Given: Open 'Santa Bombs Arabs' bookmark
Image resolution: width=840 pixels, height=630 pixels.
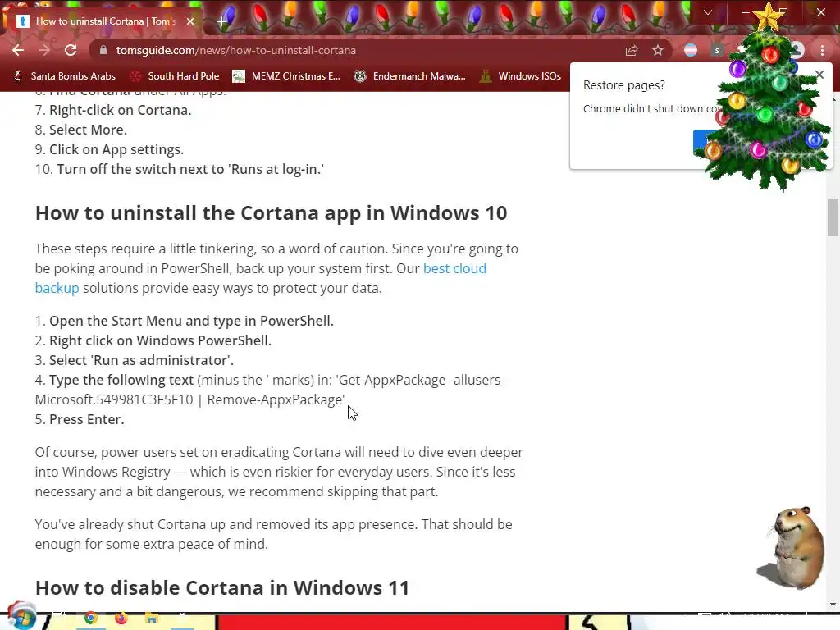Looking at the screenshot, I should click(65, 76).
